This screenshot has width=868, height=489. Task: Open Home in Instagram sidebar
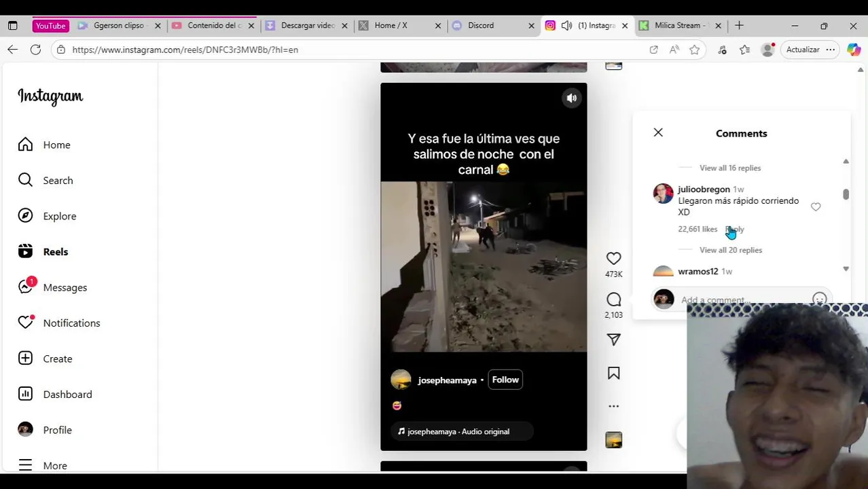pos(44,145)
